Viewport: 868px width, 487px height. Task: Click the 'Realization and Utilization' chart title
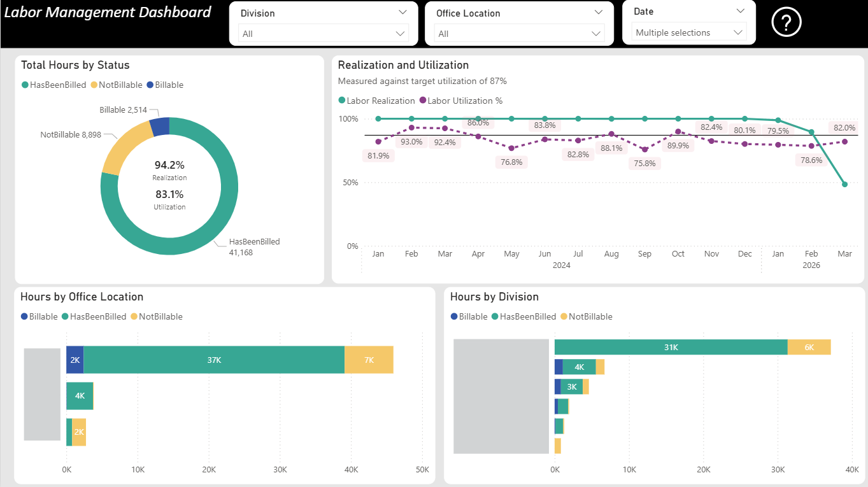pyautogui.click(x=403, y=65)
